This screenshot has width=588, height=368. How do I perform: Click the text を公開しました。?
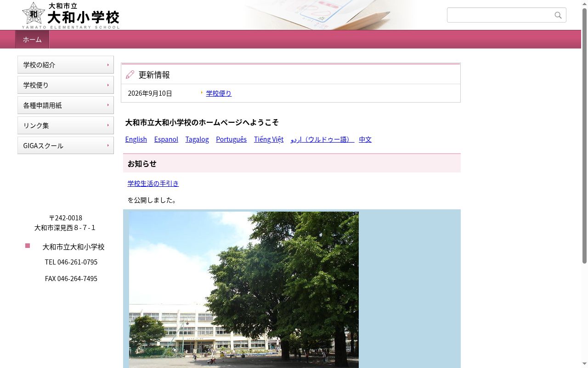pyautogui.click(x=152, y=200)
